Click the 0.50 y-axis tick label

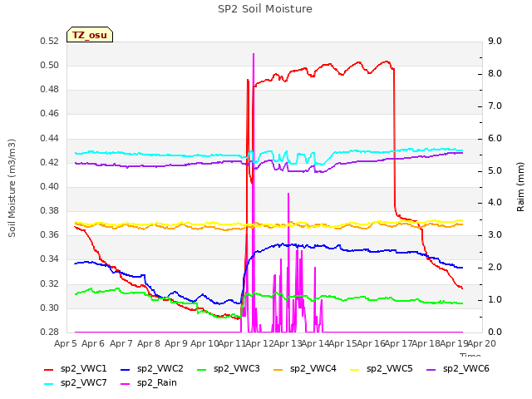pos(50,65)
